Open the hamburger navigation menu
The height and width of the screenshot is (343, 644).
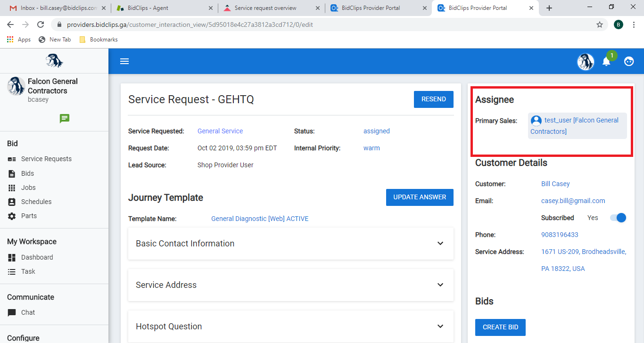(x=124, y=61)
